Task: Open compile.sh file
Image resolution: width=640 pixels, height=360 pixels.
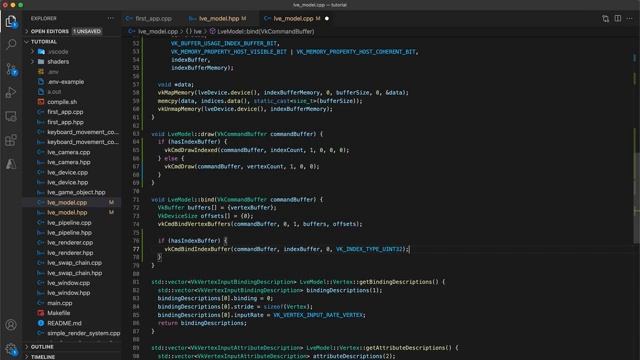Action: tap(62, 102)
